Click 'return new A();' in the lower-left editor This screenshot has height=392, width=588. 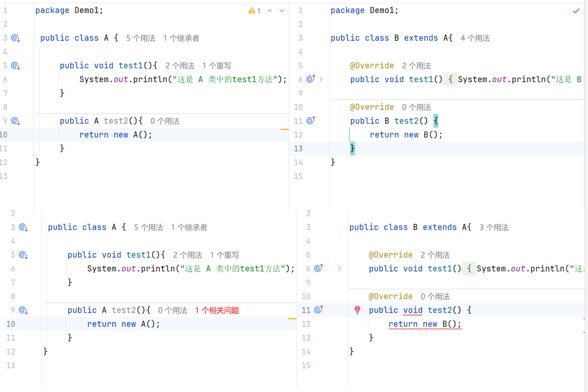[x=124, y=324]
